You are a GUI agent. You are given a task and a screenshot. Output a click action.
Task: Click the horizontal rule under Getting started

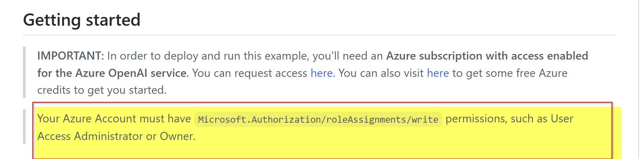319,35
